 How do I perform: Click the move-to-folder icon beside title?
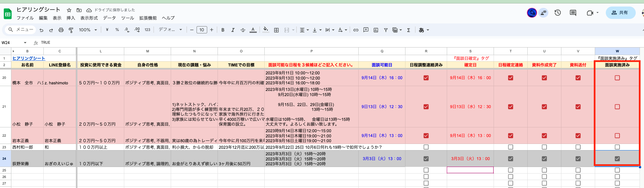point(79,10)
